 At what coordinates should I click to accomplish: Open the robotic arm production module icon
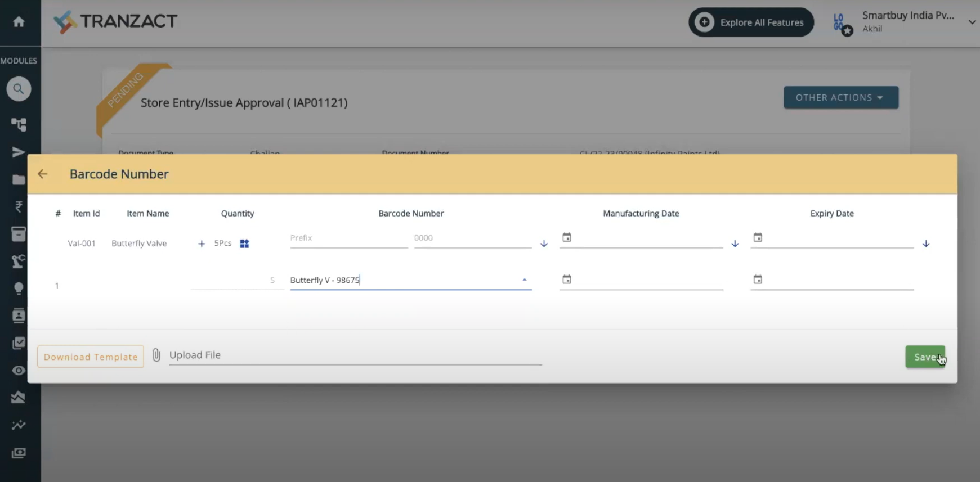(x=19, y=261)
